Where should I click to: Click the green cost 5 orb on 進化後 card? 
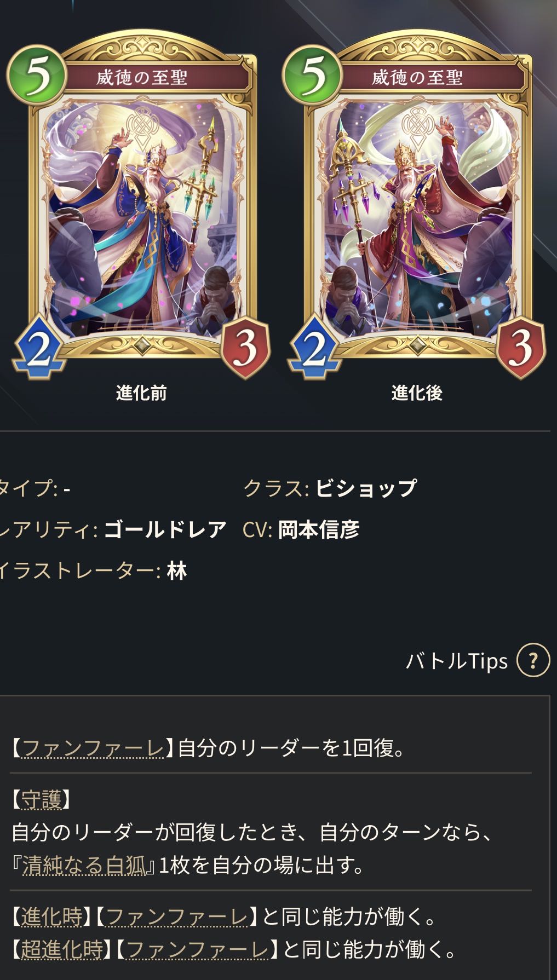[312, 75]
